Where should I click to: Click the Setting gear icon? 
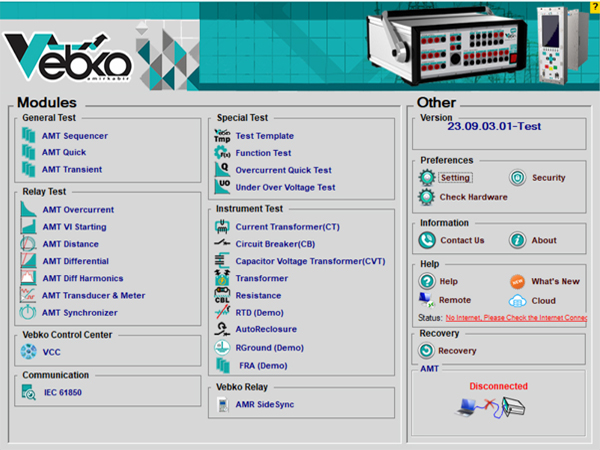point(427,178)
